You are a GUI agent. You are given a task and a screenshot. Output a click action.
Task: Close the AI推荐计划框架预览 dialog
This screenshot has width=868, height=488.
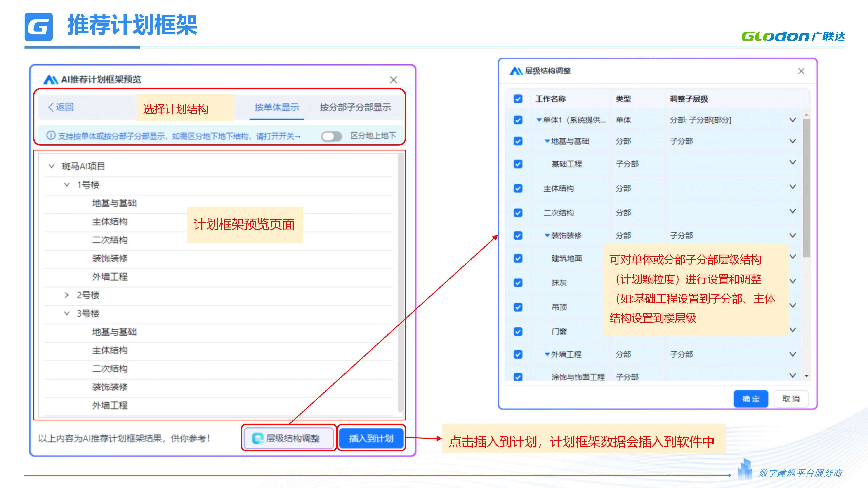coord(393,80)
